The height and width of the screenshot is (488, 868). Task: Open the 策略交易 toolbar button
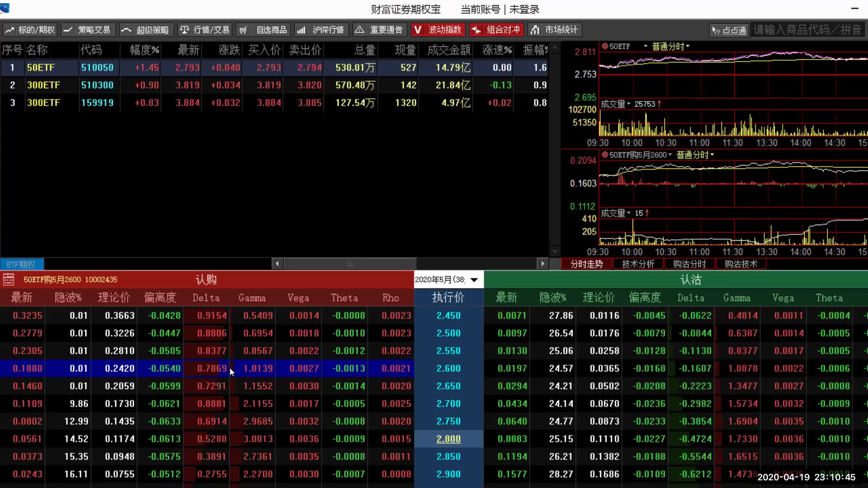pyautogui.click(x=88, y=30)
